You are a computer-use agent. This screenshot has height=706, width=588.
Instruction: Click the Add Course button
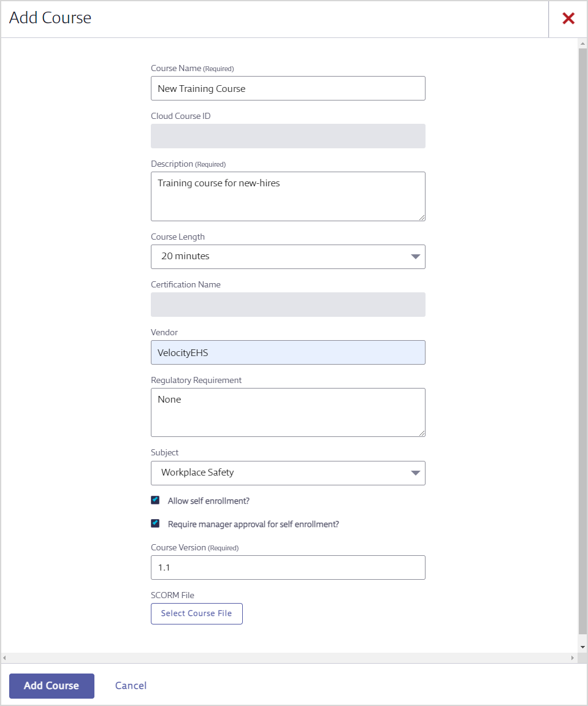coord(52,686)
